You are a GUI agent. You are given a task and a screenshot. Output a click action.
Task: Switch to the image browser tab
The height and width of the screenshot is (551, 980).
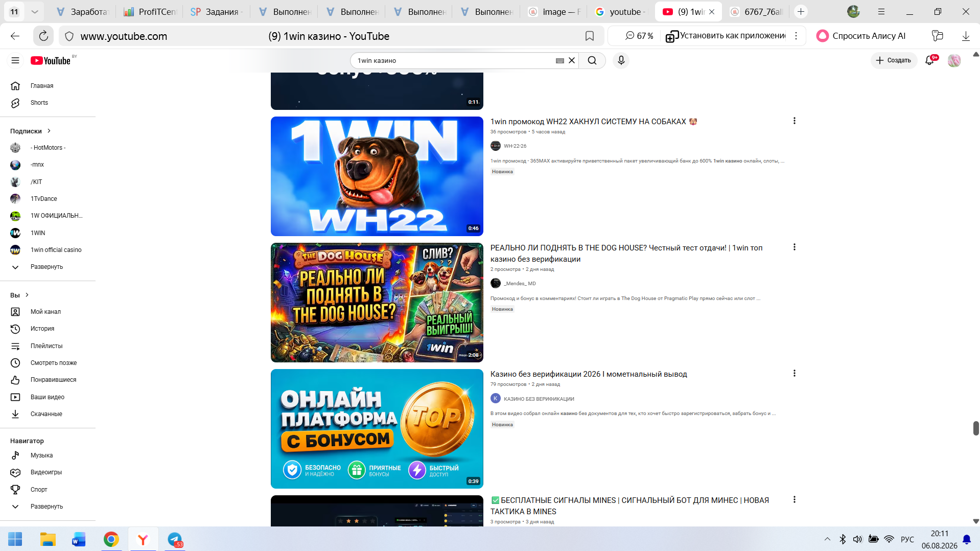pos(555,12)
